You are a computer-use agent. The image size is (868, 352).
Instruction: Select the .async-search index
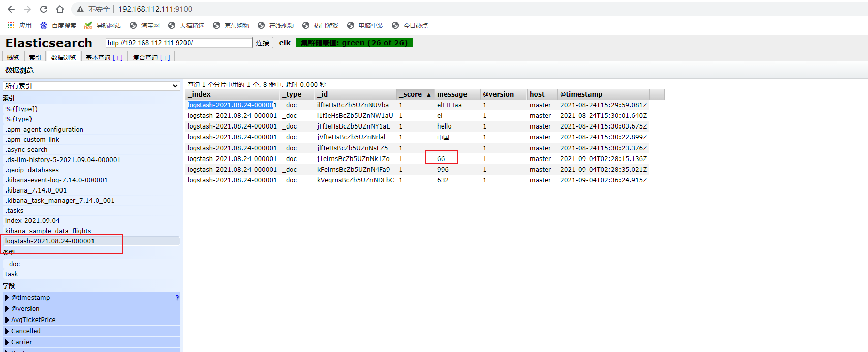tap(91, 150)
